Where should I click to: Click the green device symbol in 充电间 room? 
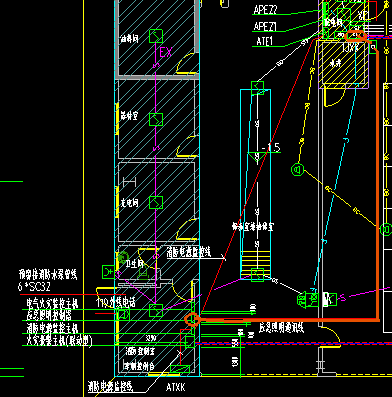pos(156,202)
